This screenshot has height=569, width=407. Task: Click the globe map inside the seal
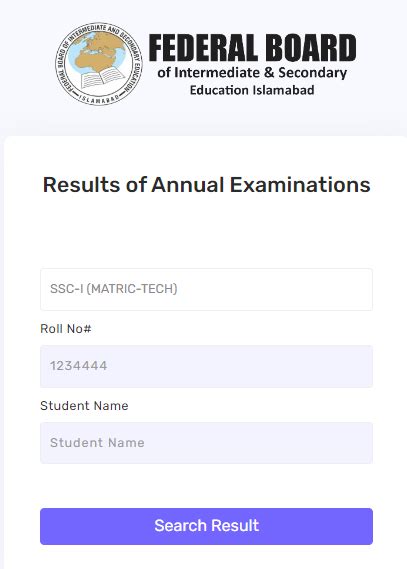coord(99,52)
